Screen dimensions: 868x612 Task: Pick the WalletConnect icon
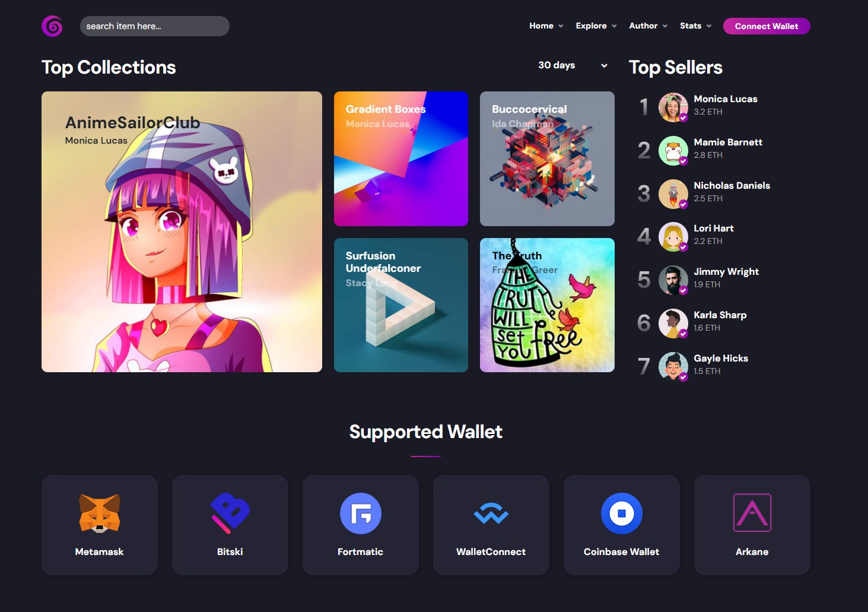pyautogui.click(x=491, y=513)
